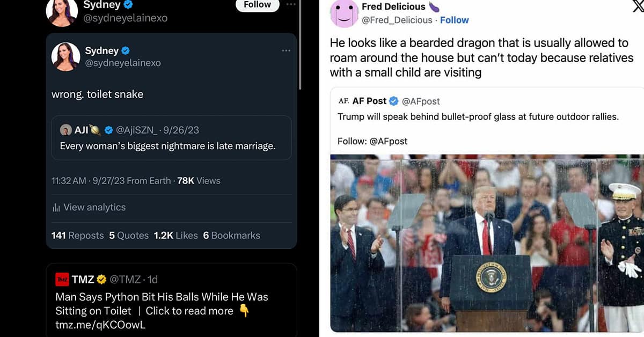
Task: Follow Fred Delicious via blue Follow link
Action: click(455, 20)
